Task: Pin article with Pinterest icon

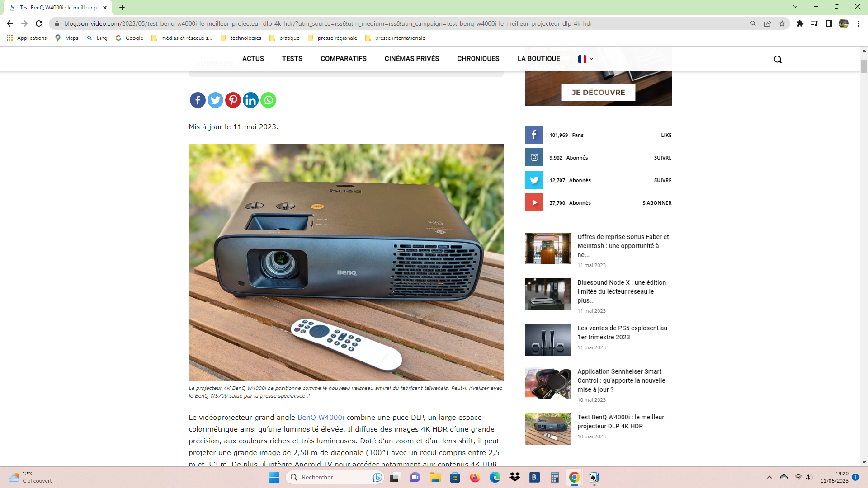Action: click(233, 100)
